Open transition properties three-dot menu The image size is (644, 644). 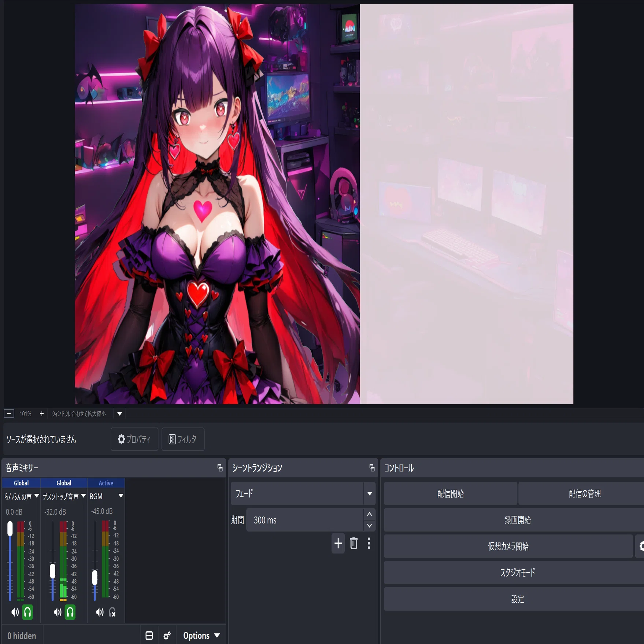[x=369, y=543]
